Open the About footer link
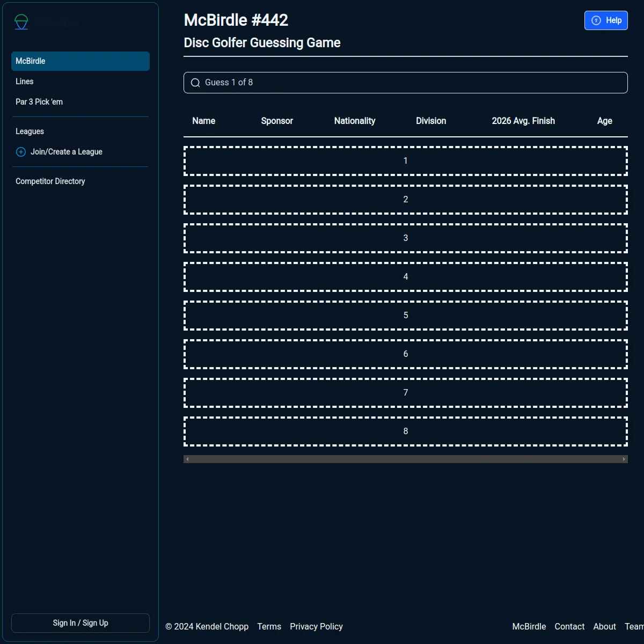This screenshot has width=644, height=644. coord(604,627)
